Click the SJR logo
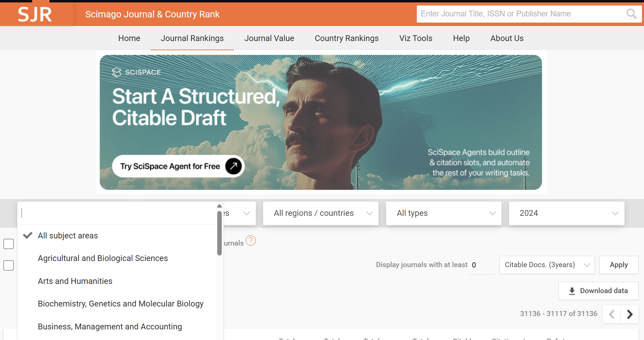The image size is (644, 340). 35,14
